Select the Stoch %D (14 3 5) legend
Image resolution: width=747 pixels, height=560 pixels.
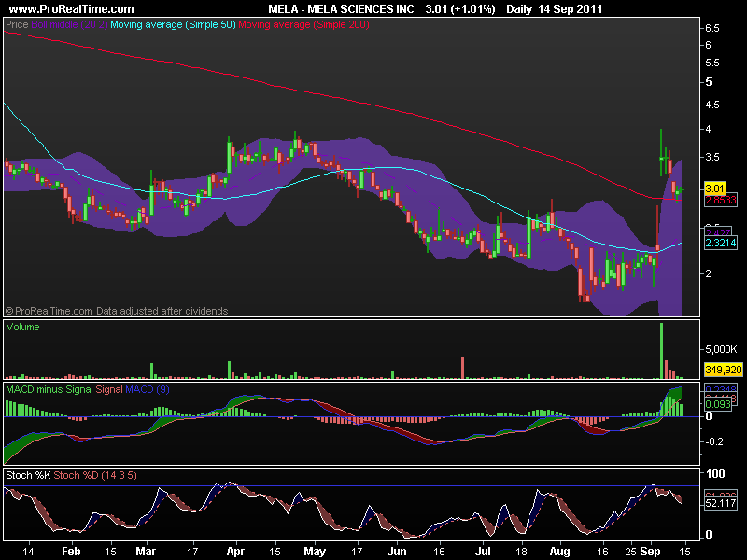[x=95, y=475]
